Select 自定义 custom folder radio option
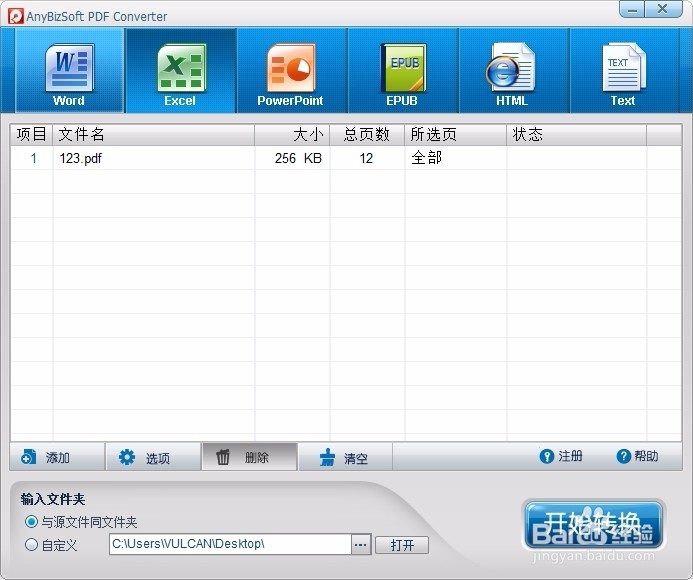 tap(51, 545)
